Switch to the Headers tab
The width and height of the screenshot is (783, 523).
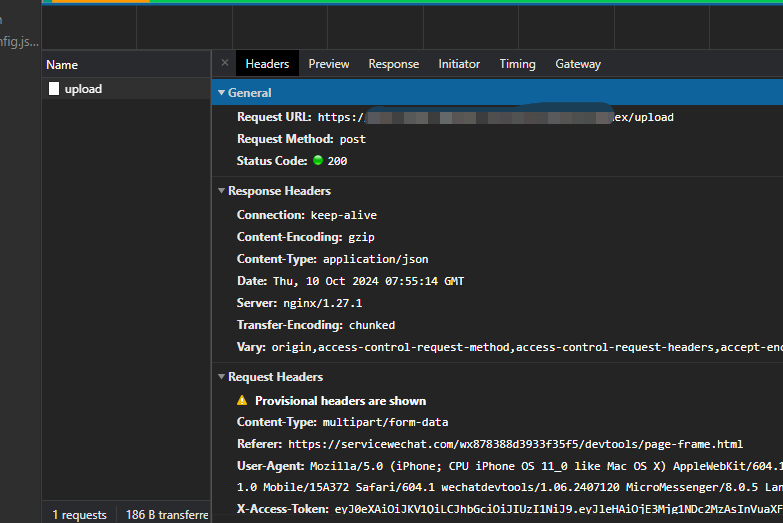point(267,63)
